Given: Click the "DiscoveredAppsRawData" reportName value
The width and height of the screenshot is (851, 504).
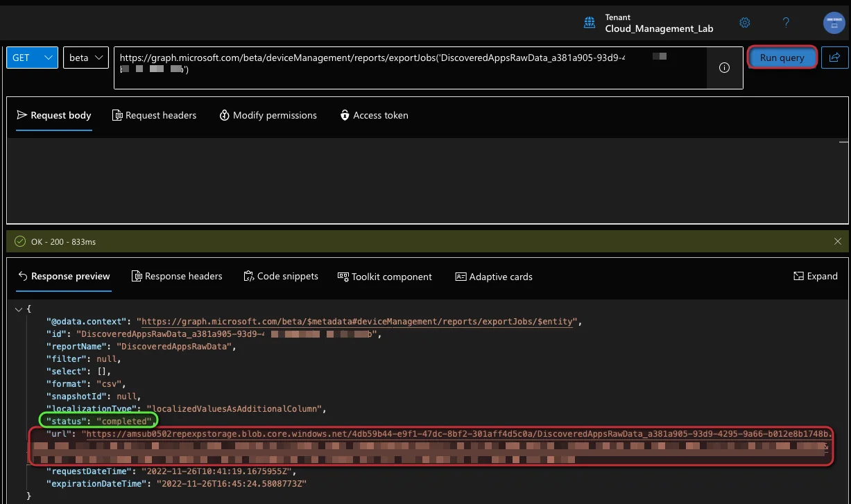Looking at the screenshot, I should (173, 346).
